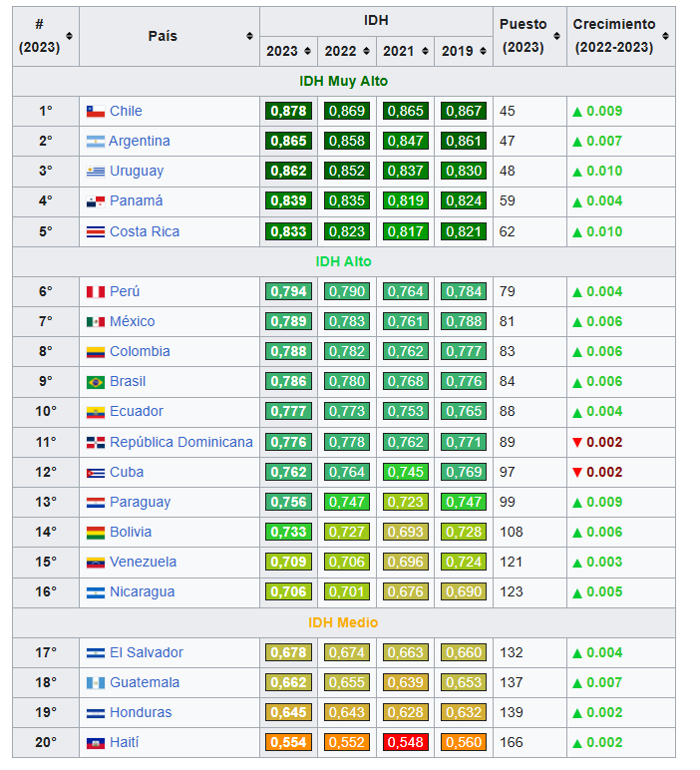
Task: Sort table by País column arrows
Action: coord(249,36)
